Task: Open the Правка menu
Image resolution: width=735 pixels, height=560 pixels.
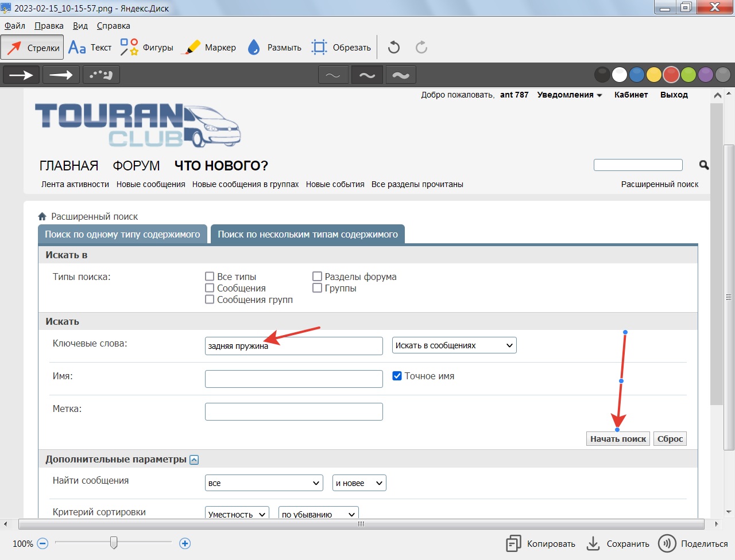Action: tap(49, 26)
